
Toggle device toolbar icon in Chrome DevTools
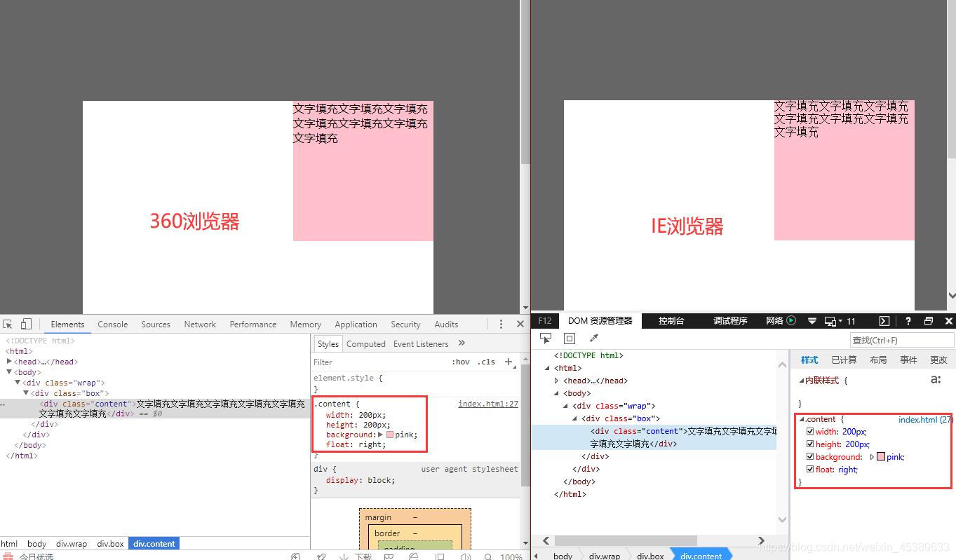click(x=26, y=324)
